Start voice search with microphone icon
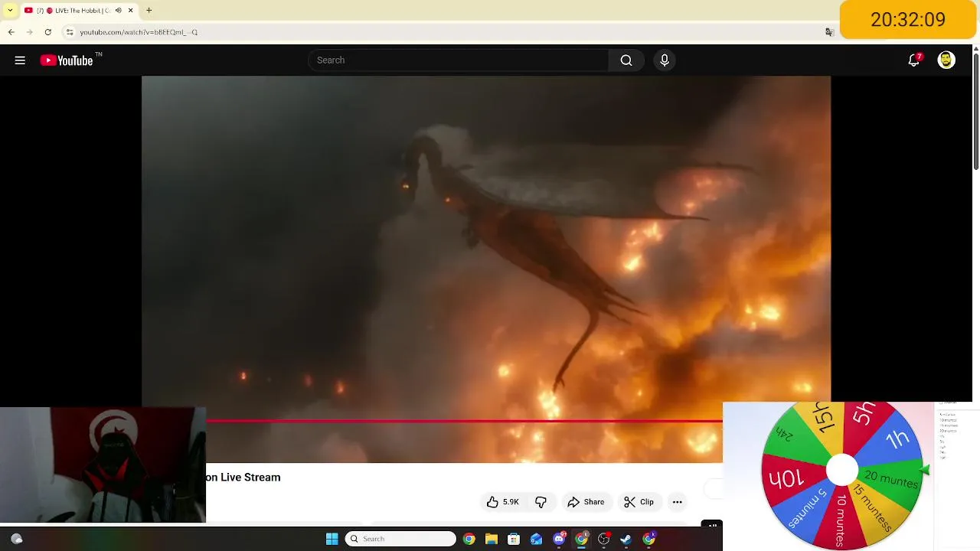 (665, 60)
